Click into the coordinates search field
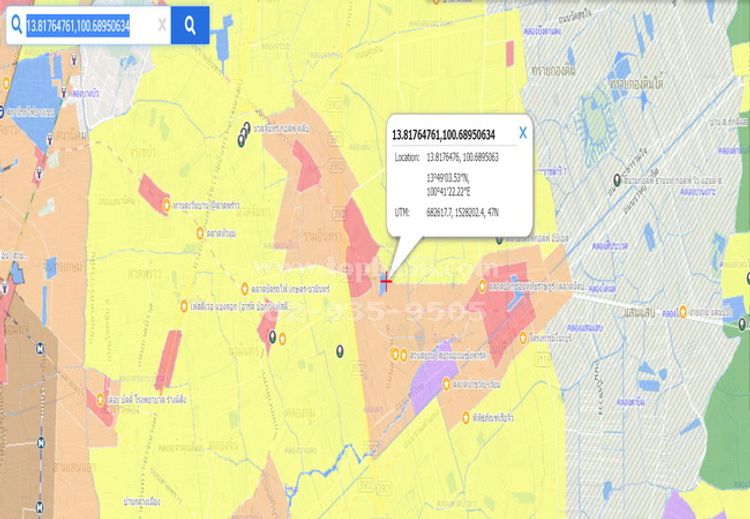Image resolution: width=750 pixels, height=519 pixels. point(78,25)
